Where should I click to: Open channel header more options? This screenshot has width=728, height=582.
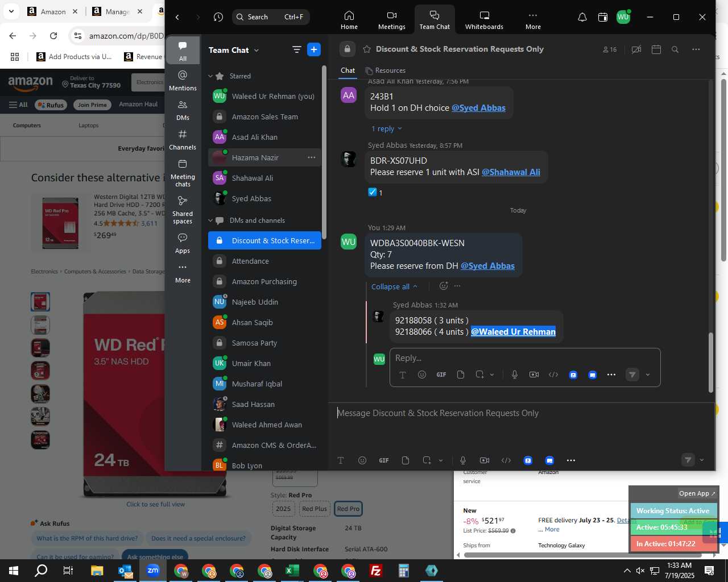click(x=696, y=49)
